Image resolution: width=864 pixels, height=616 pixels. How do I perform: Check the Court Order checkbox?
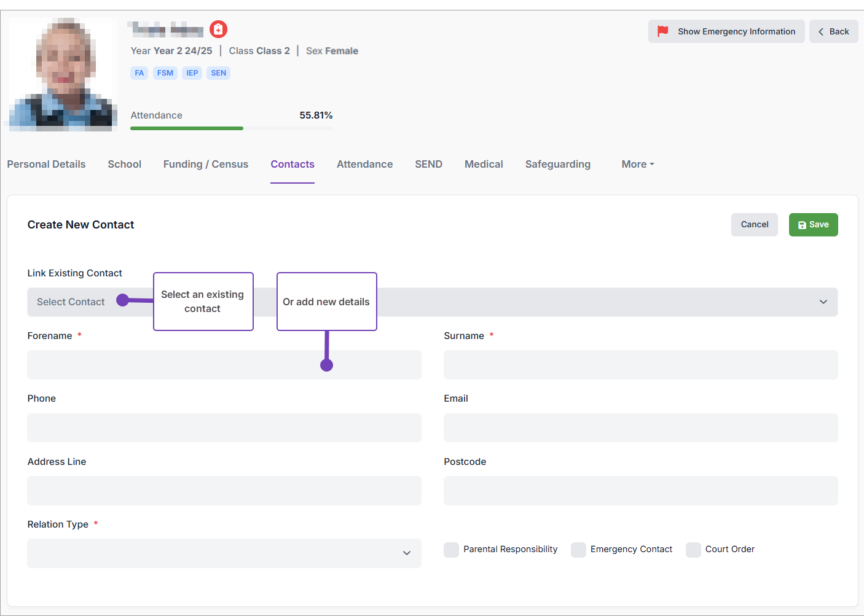[693, 550]
